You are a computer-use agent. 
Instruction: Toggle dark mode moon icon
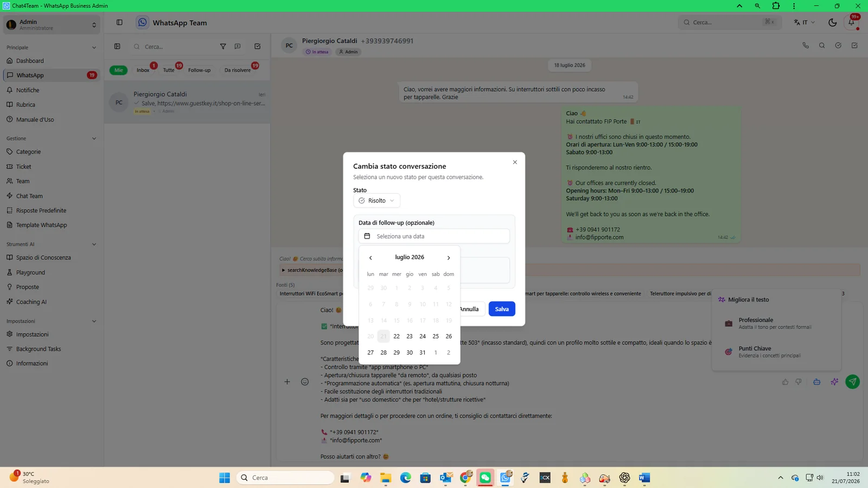pyautogui.click(x=833, y=22)
